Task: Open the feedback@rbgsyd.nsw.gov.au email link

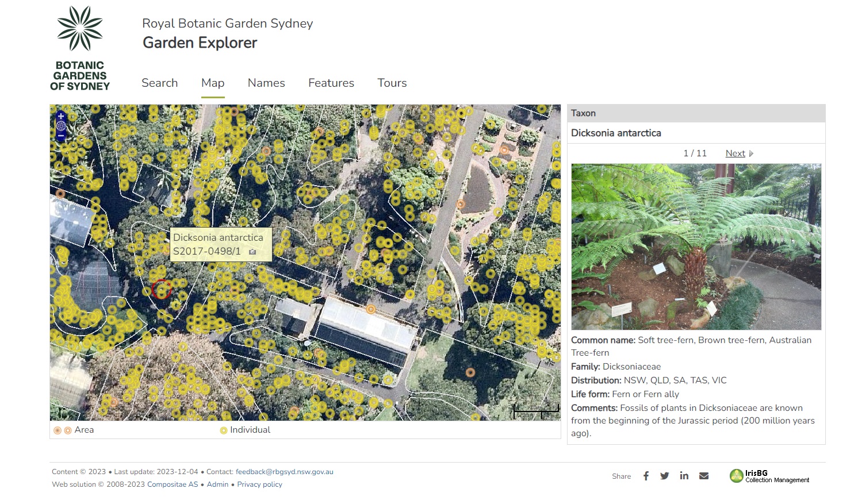Action: (284, 472)
